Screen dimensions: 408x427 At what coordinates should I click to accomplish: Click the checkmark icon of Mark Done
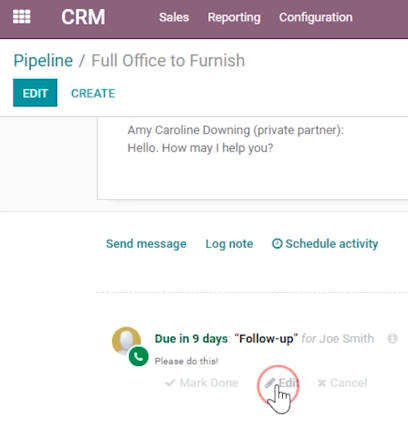pyautogui.click(x=170, y=383)
